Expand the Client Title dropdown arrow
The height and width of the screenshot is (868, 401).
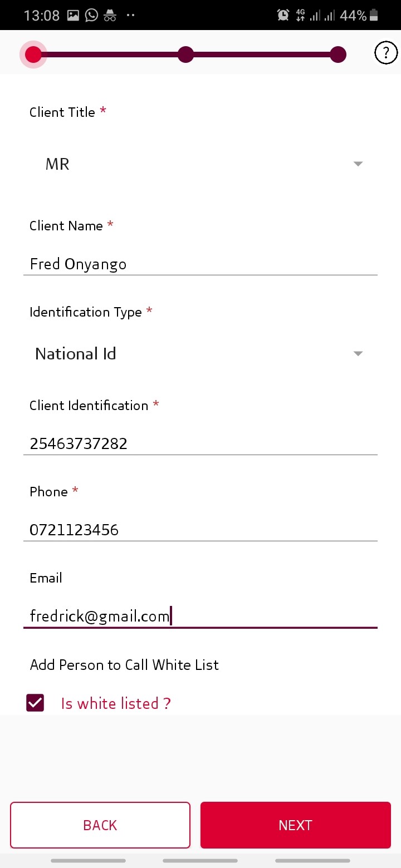pos(358,164)
